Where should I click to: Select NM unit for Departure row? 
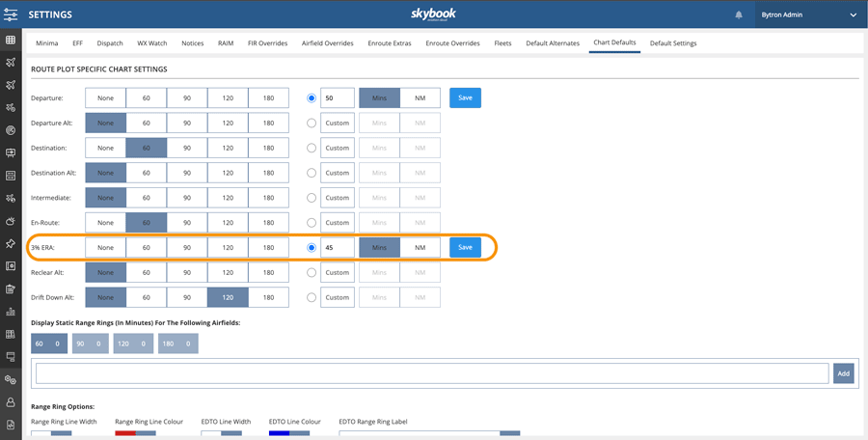pos(420,97)
